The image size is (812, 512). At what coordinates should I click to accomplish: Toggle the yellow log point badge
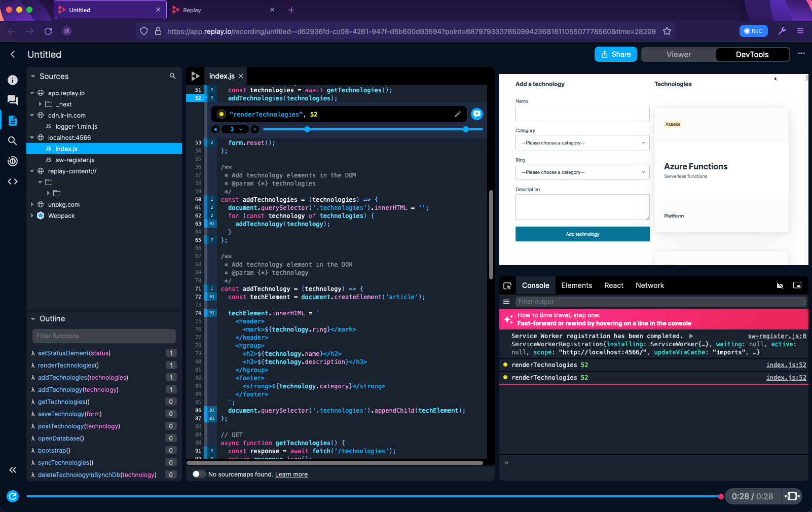pos(222,114)
